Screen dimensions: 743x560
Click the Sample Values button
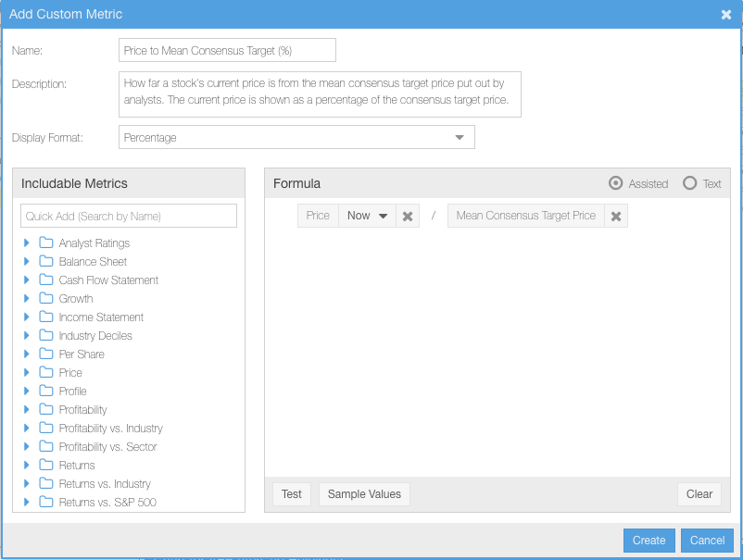coord(364,494)
